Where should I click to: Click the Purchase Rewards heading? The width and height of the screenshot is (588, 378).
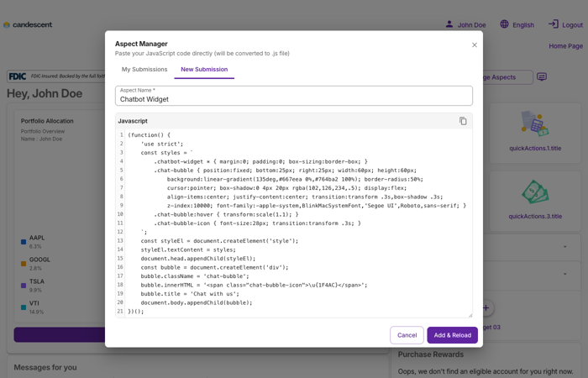(x=430, y=354)
